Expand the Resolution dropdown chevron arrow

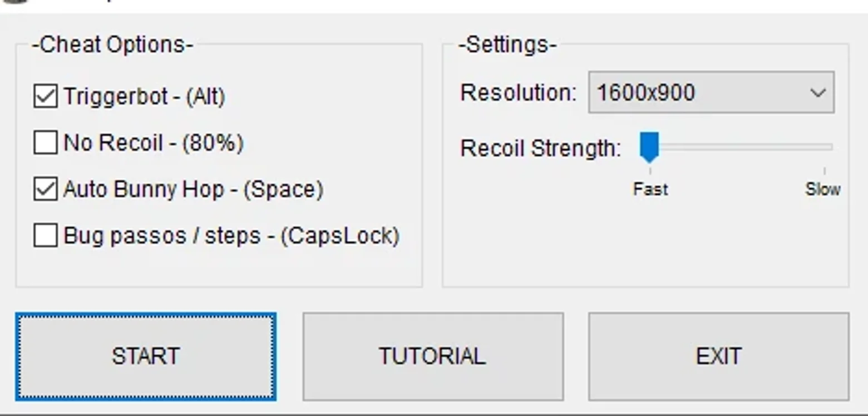(818, 93)
